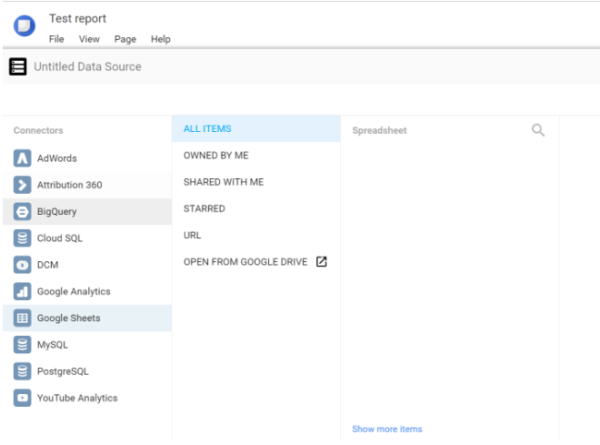
Task: Click the AdWords connector icon
Action: click(22, 158)
